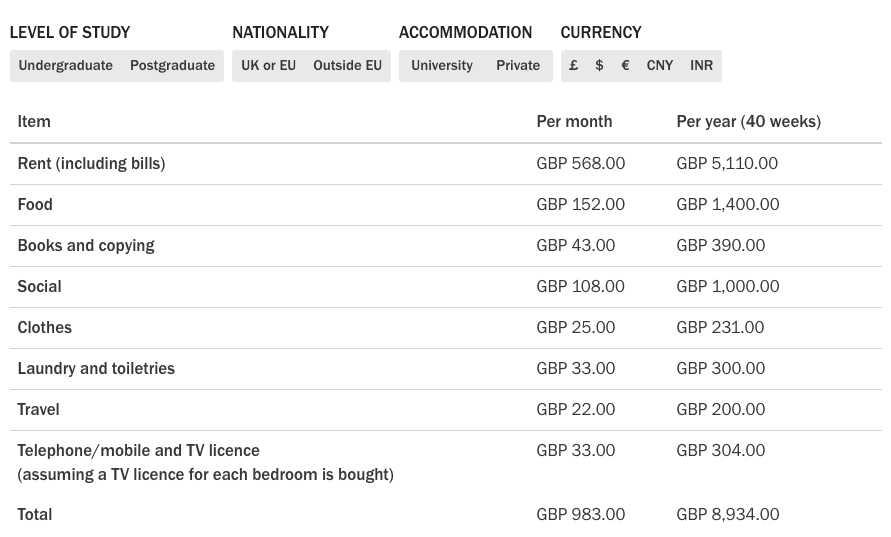Image resolution: width=891 pixels, height=537 pixels.
Task: Click the Per year (40 weeks) header
Action: click(748, 122)
